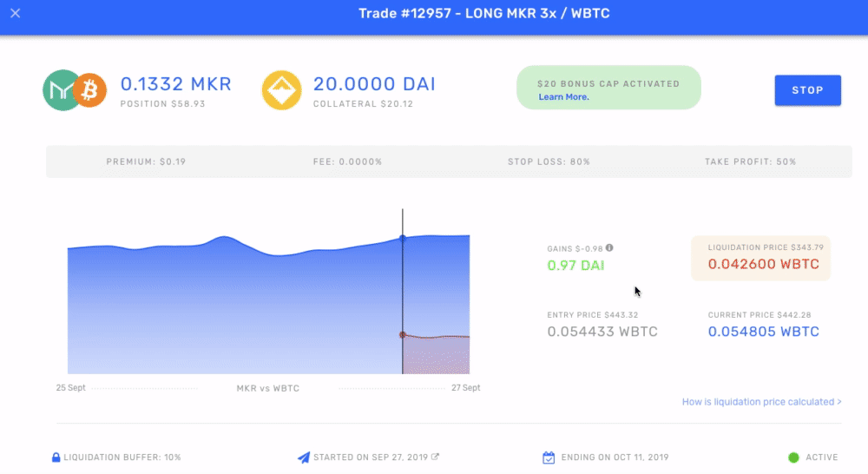Viewport: 868px width, 474px height.
Task: Click the CURRENT PRICE $442.28 label
Action: pos(759,315)
